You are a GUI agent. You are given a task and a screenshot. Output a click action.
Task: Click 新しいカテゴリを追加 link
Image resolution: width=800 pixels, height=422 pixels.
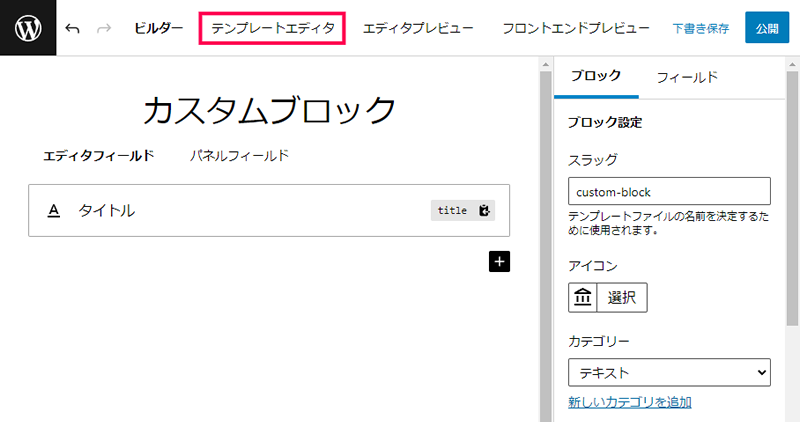click(x=630, y=402)
